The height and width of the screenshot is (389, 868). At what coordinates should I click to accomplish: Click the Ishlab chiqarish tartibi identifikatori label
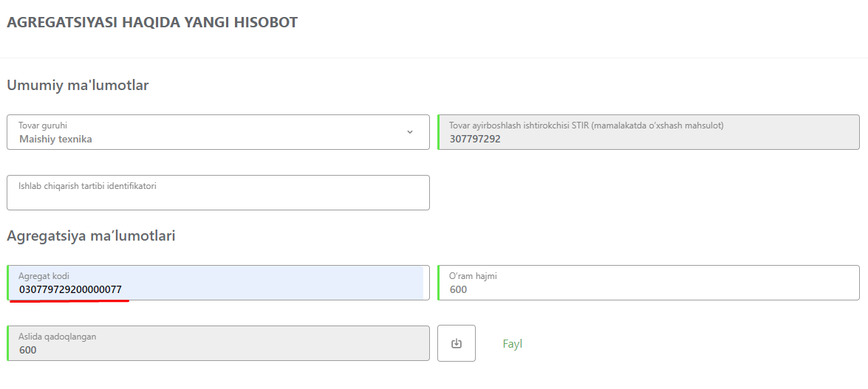tap(87, 186)
